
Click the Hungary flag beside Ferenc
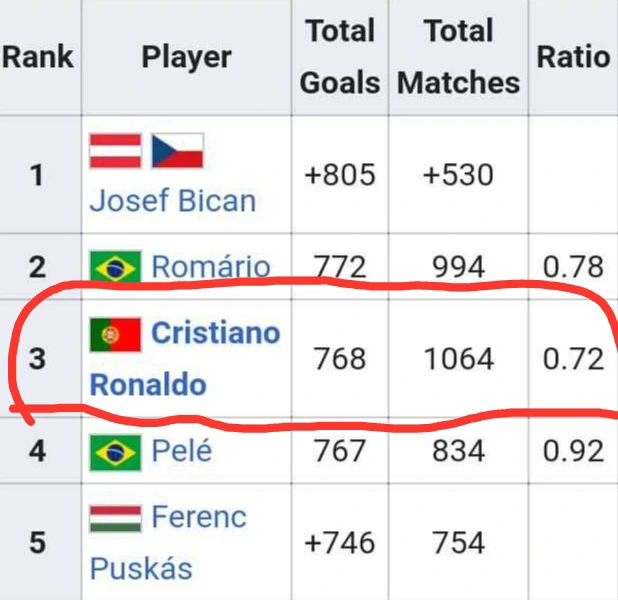[x=115, y=518]
